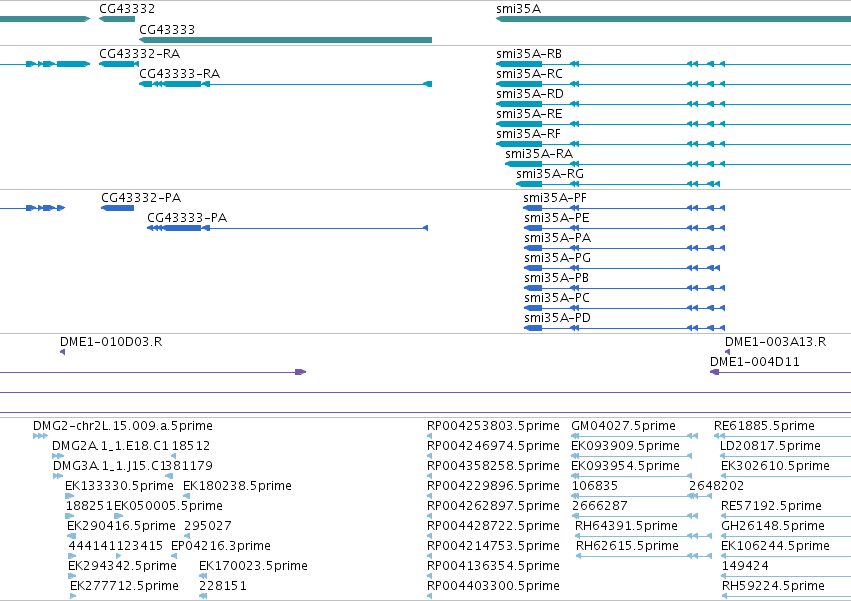This screenshot has width=851, height=601.
Task: Click the DME1-010D03.R clone label
Action: pos(111,342)
